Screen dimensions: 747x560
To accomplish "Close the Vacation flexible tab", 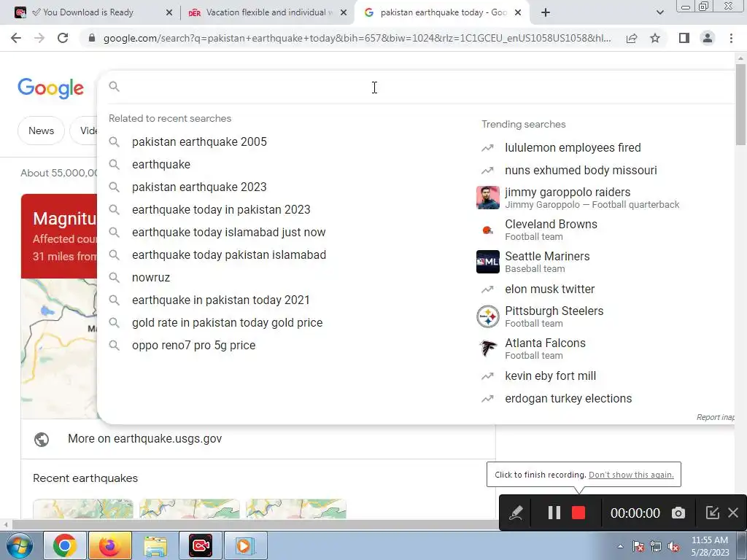I will (x=344, y=13).
